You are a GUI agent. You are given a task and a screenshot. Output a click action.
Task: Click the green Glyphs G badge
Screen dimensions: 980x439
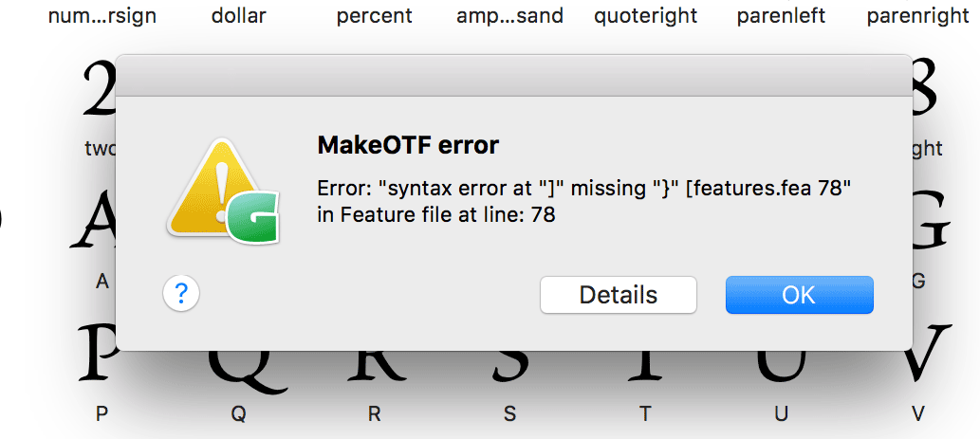[x=252, y=217]
